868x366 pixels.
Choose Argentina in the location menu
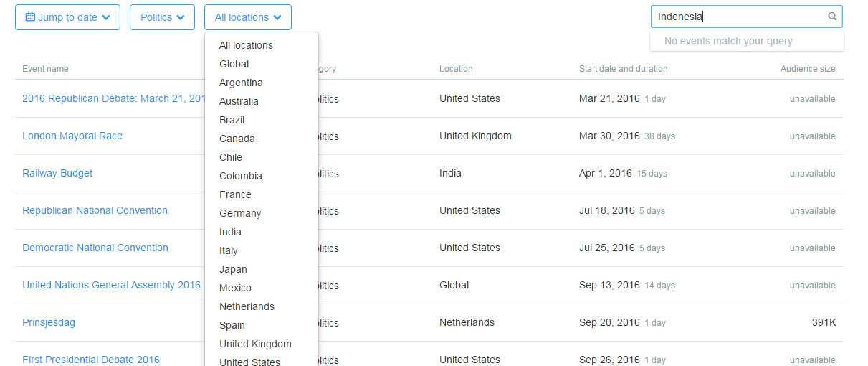pyautogui.click(x=241, y=83)
